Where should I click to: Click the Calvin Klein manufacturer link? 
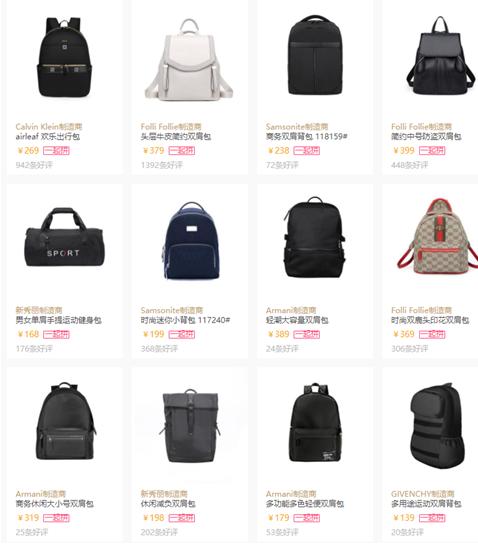tap(48, 126)
